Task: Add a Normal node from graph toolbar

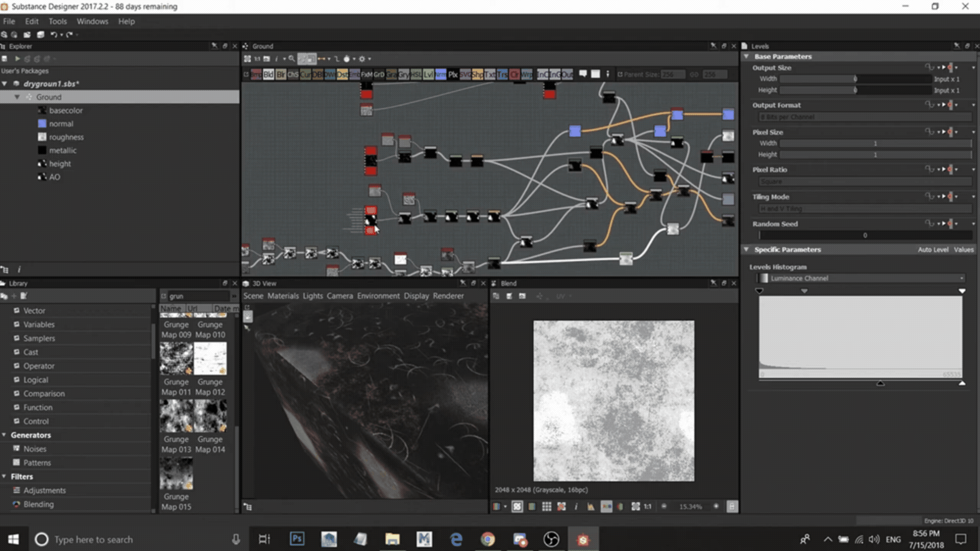Action: tap(440, 74)
